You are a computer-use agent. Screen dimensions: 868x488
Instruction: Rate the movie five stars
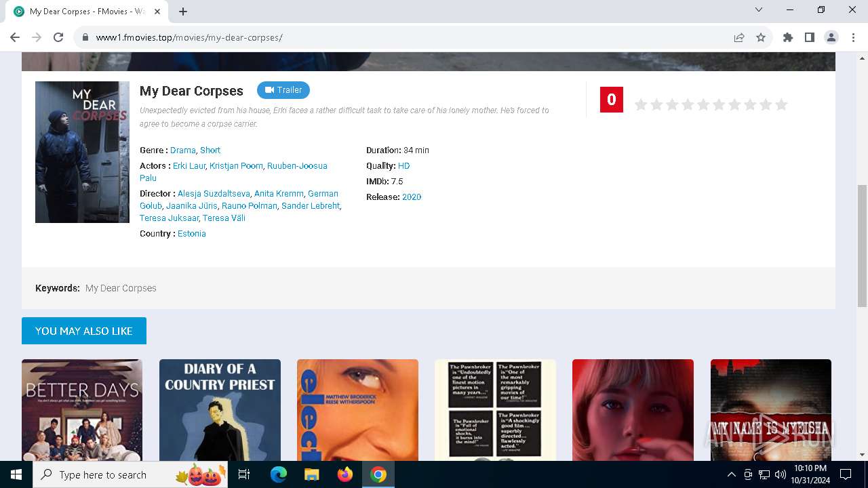(x=703, y=104)
